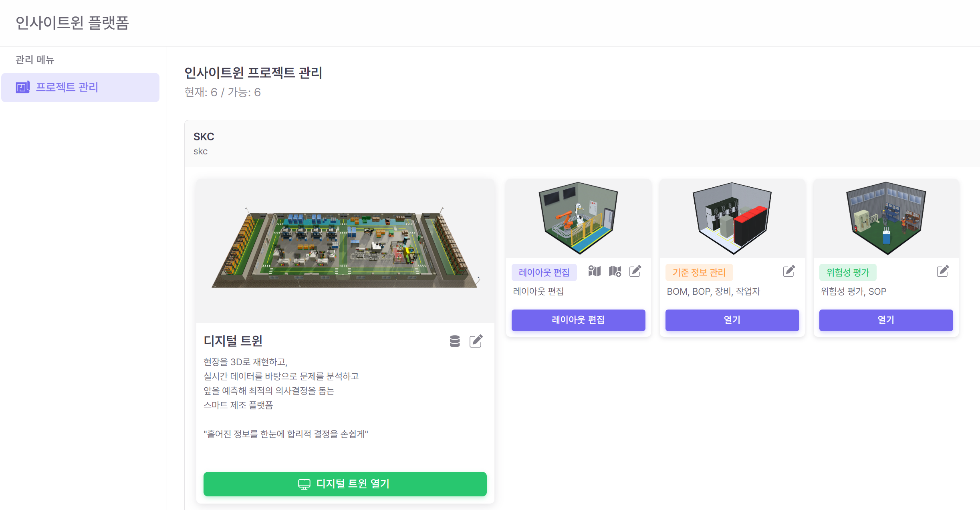Click the edit pencil on 위험성 평가 card

pyautogui.click(x=943, y=271)
